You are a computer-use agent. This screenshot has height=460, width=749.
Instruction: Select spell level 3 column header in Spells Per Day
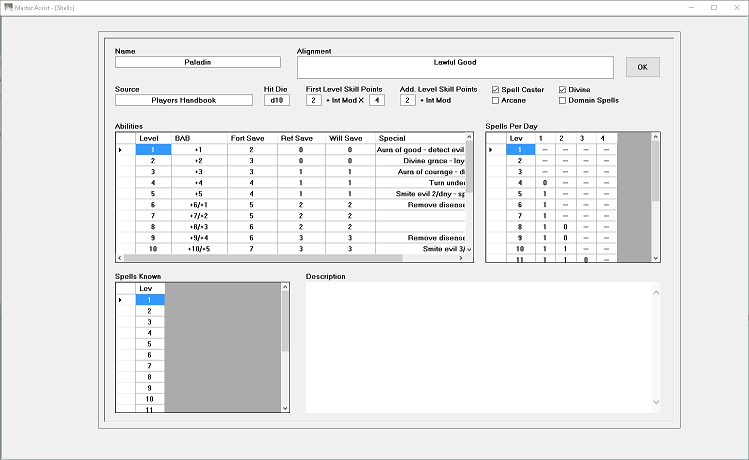586,138
